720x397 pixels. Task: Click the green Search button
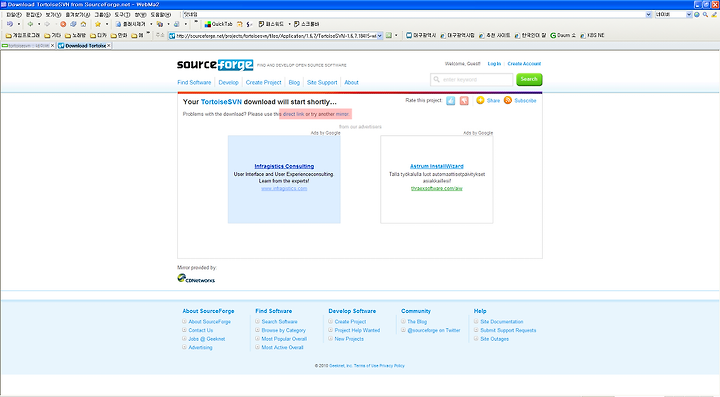point(529,79)
